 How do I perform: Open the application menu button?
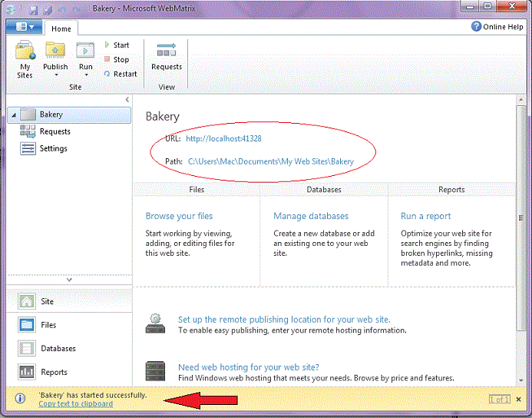(x=24, y=27)
